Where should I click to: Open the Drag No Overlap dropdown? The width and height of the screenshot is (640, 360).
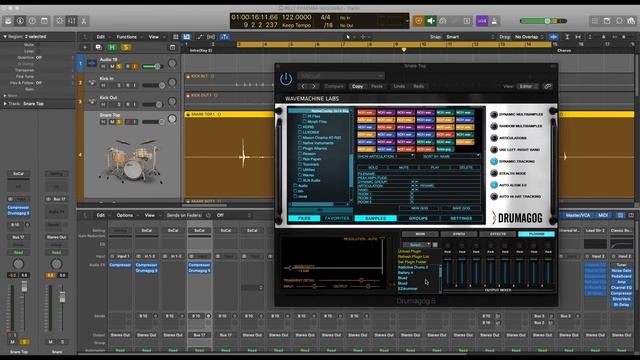click(x=529, y=37)
